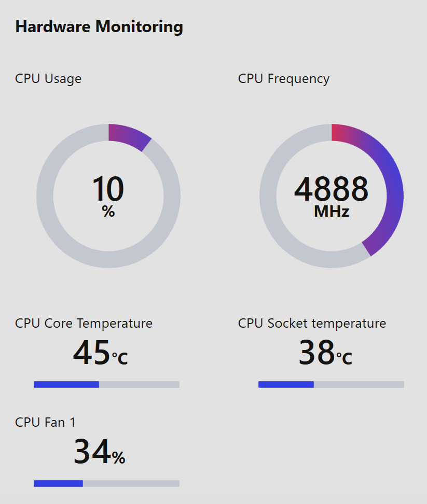Click the MHz unit text
Image resolution: width=427 pixels, height=504 pixels.
pos(331,212)
